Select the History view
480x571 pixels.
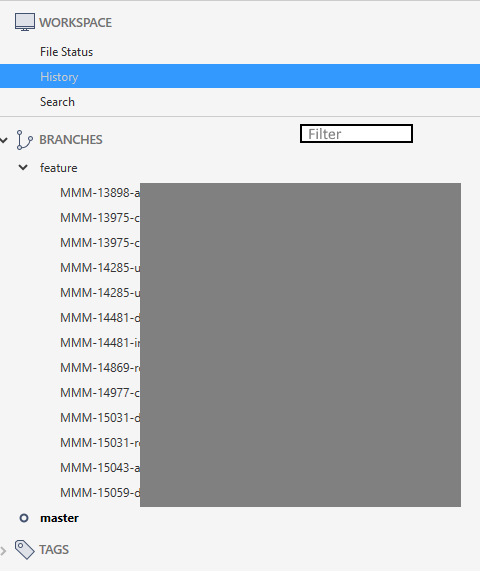pos(240,76)
